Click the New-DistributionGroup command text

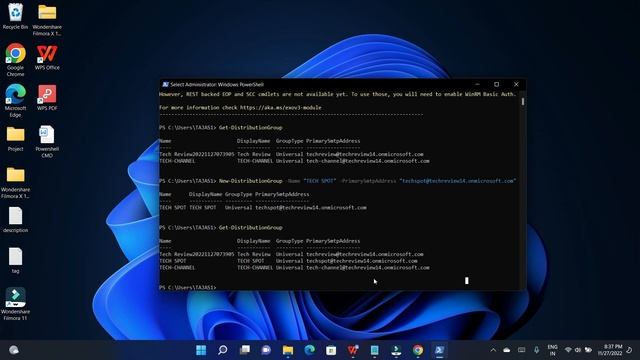coord(250,181)
